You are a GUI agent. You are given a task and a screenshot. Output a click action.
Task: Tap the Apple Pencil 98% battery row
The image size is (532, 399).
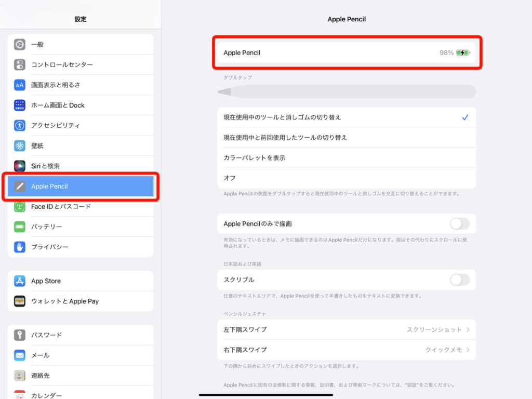[x=347, y=52]
